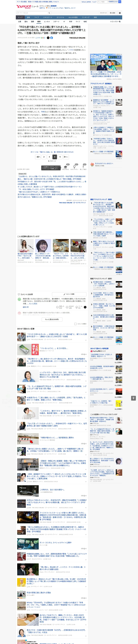This screenshot has width=138, height=644.
Task: Open the 有料 tab
Action: tap(95, 17)
